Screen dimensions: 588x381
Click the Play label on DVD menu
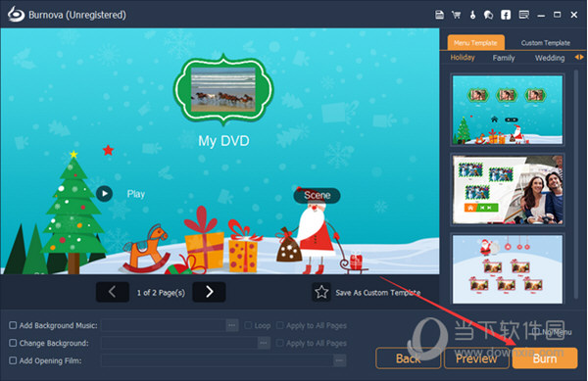[136, 194]
